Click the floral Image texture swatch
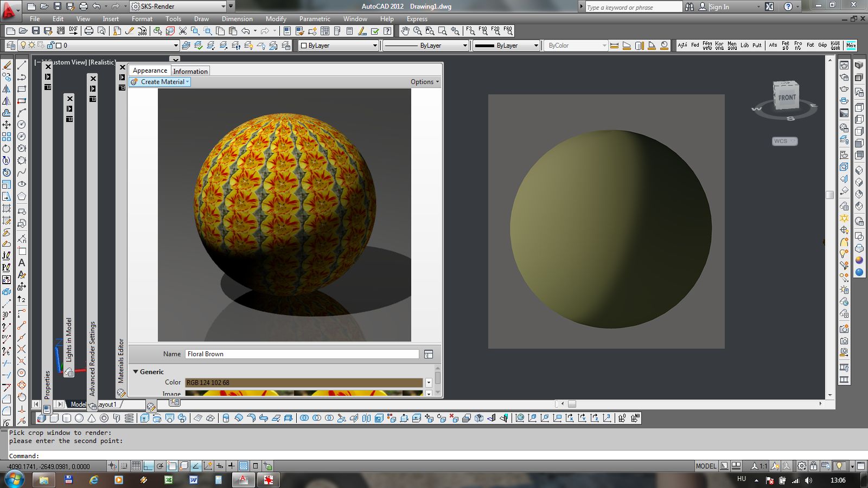Viewport: 868px width, 488px height. click(304, 393)
